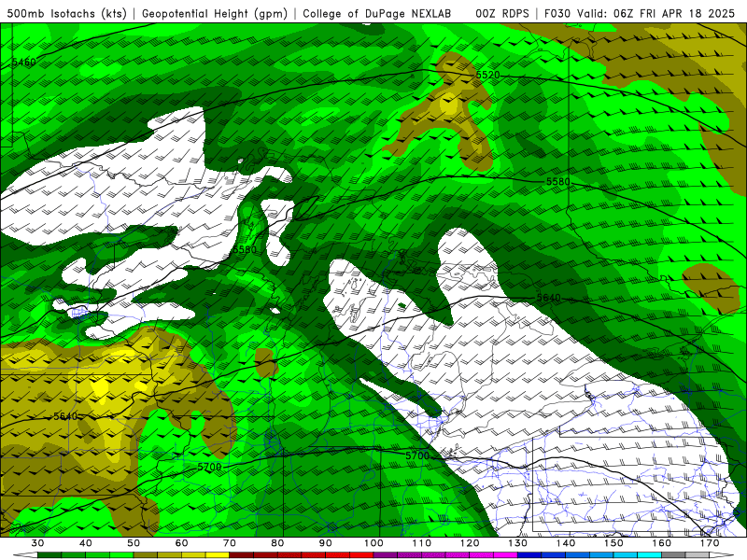This screenshot has width=747, height=560.
Task: Select the cyan swatch just before 160
Action: coord(650,555)
